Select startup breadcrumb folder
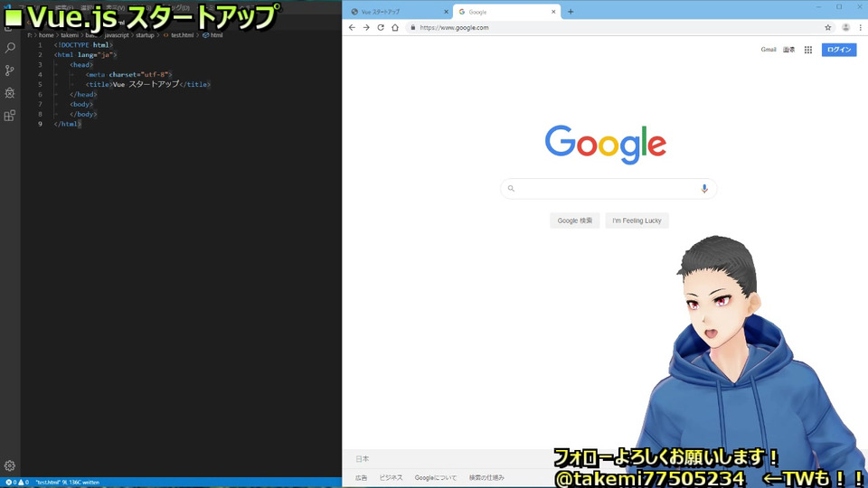 145,35
